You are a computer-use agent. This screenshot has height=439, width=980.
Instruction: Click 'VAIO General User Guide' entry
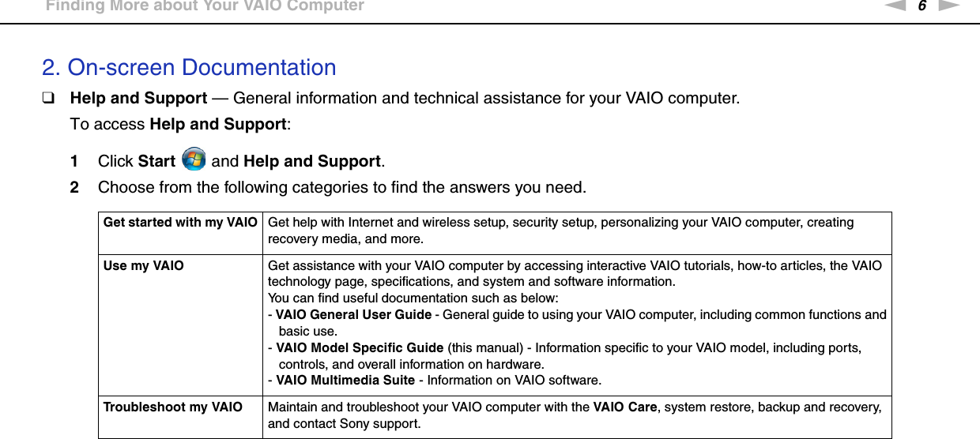[353, 315]
